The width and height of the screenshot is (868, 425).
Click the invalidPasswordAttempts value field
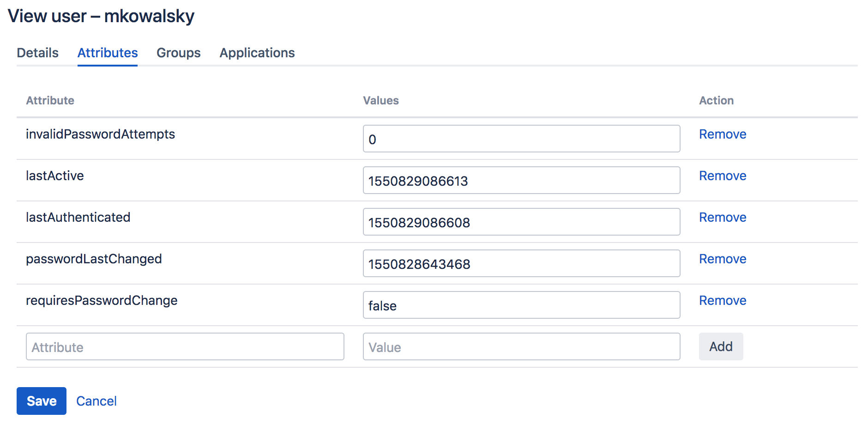coord(521,139)
